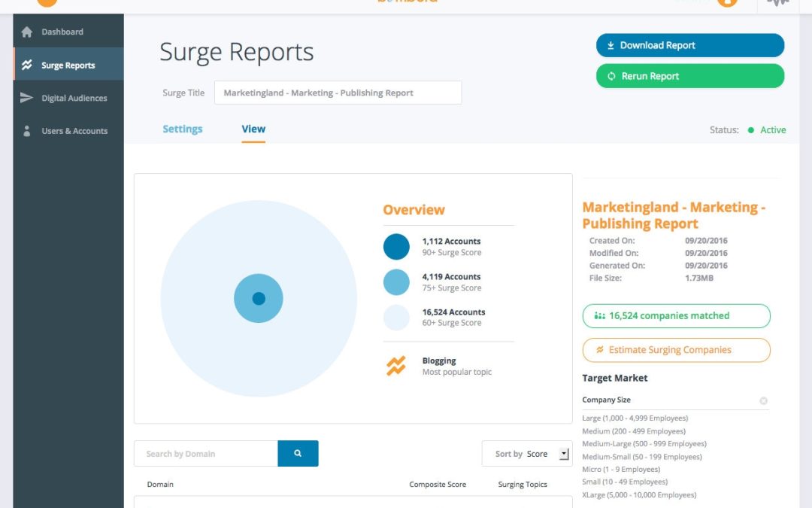Viewport: 812px width, 508px height.
Task: Select Surge Reports in the sidebar
Action: tap(68, 65)
